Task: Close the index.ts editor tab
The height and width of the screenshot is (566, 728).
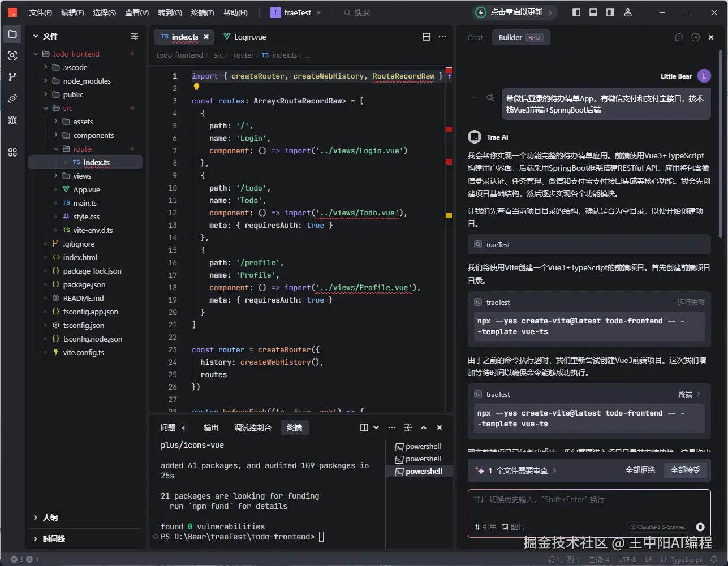Action: coord(206,37)
